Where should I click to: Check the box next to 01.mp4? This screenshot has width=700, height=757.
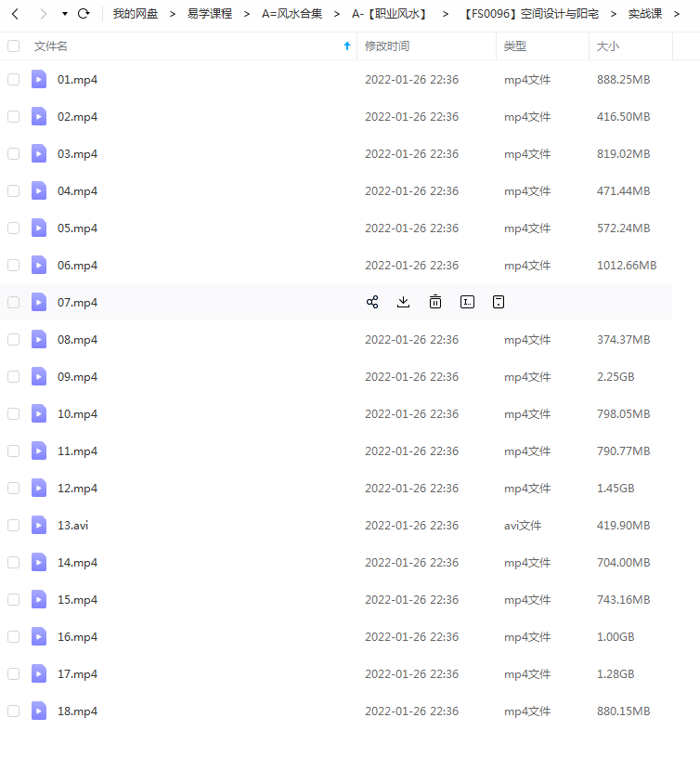(13, 80)
